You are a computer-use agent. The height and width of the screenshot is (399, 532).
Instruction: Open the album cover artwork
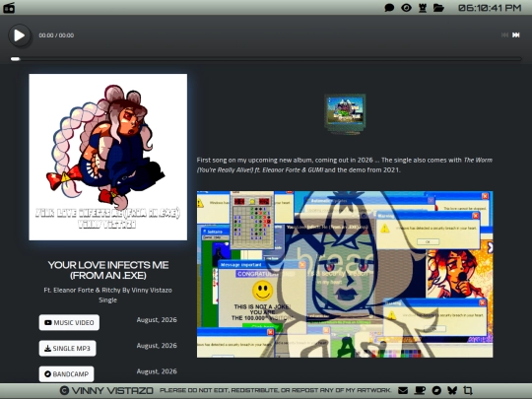pyautogui.click(x=108, y=157)
